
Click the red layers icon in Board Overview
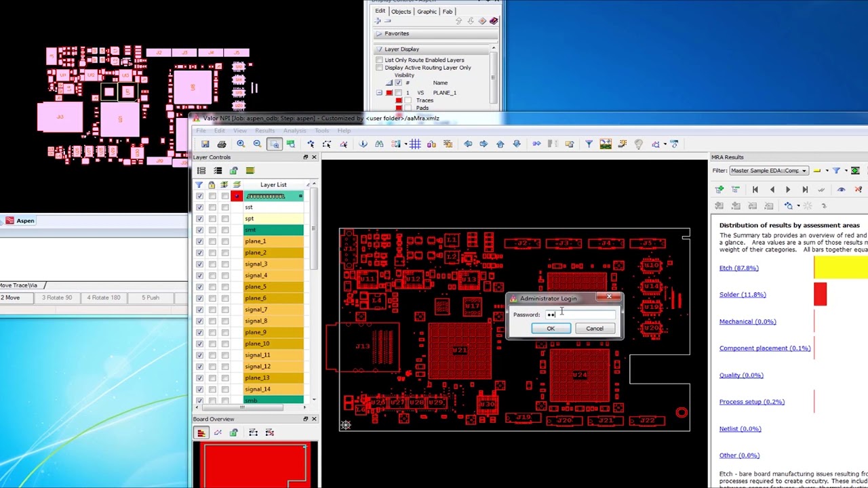(201, 432)
